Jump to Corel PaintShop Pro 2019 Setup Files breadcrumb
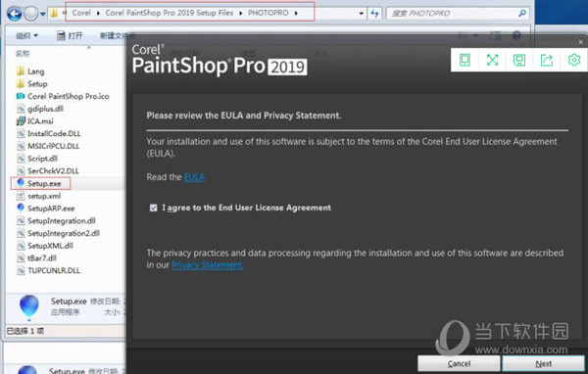This screenshot has width=588, height=374. [170, 13]
